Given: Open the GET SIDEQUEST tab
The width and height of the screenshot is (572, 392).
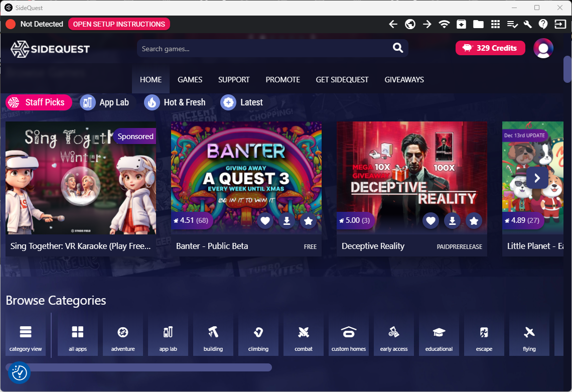Looking at the screenshot, I should (x=342, y=80).
